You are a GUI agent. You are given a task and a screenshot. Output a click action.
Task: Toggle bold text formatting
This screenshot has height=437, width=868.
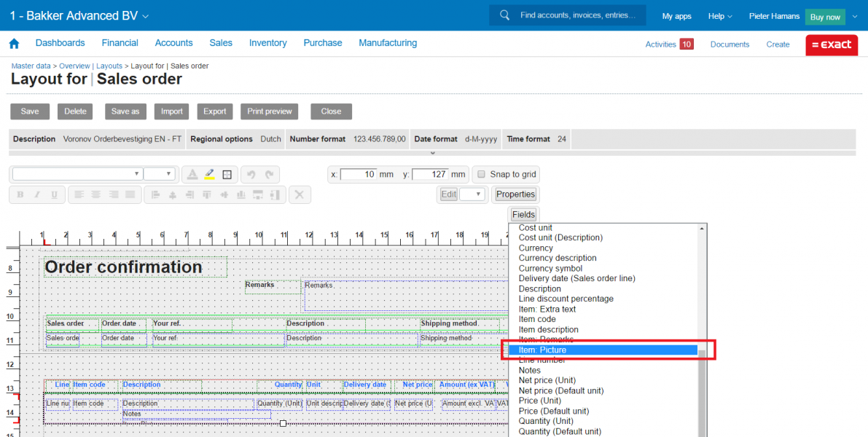[20, 194]
